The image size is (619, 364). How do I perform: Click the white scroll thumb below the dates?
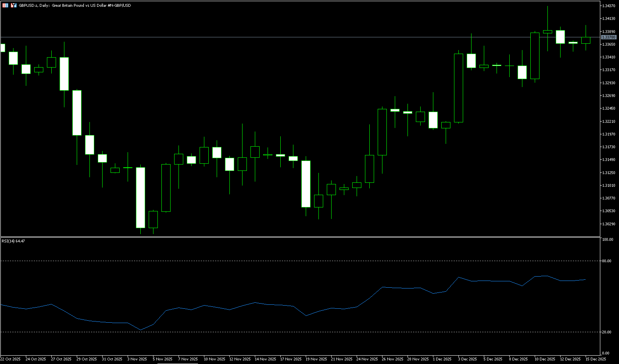(x=177, y=363)
